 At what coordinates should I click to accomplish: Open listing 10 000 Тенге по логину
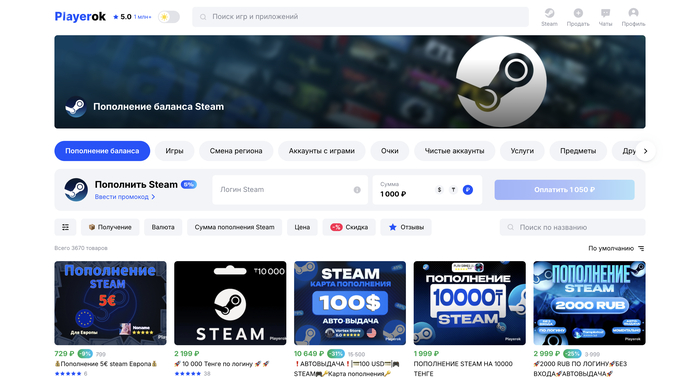coord(221,364)
